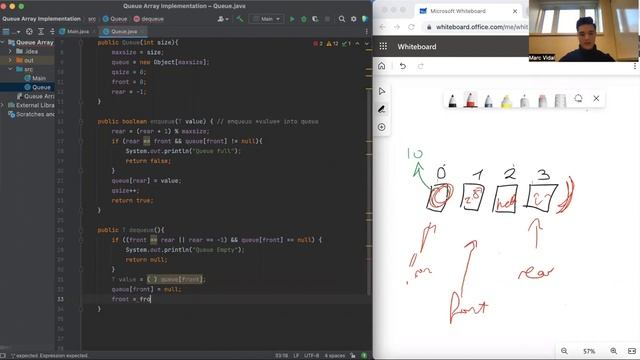Click the browser address bar URL
This screenshot has height=360, width=640.
coord(482,27)
